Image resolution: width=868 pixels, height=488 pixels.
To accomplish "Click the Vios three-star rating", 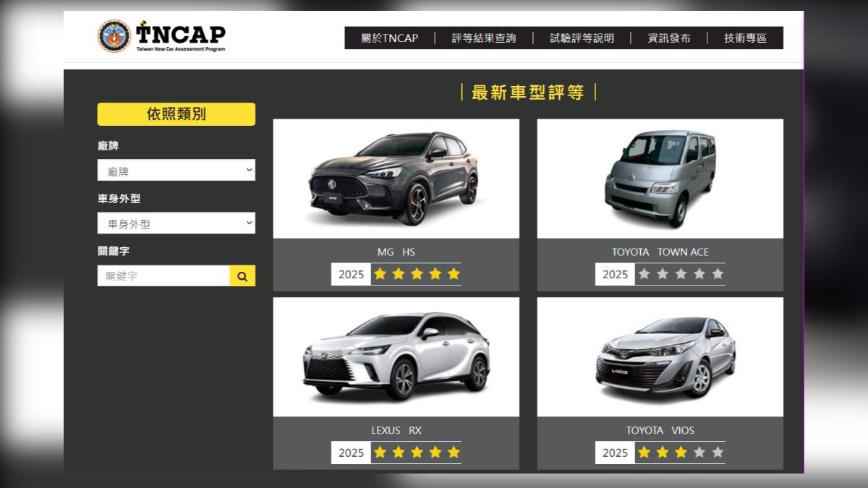I will pyautogui.click(x=681, y=453).
